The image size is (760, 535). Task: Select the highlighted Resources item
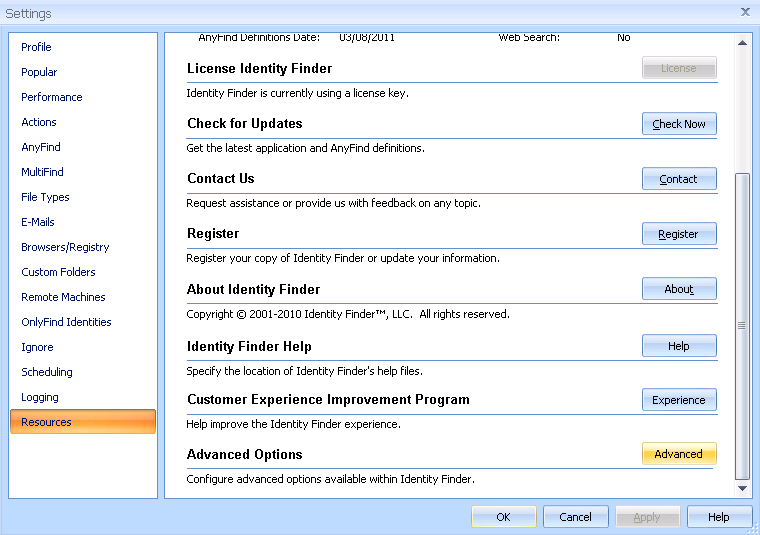[x=83, y=422]
